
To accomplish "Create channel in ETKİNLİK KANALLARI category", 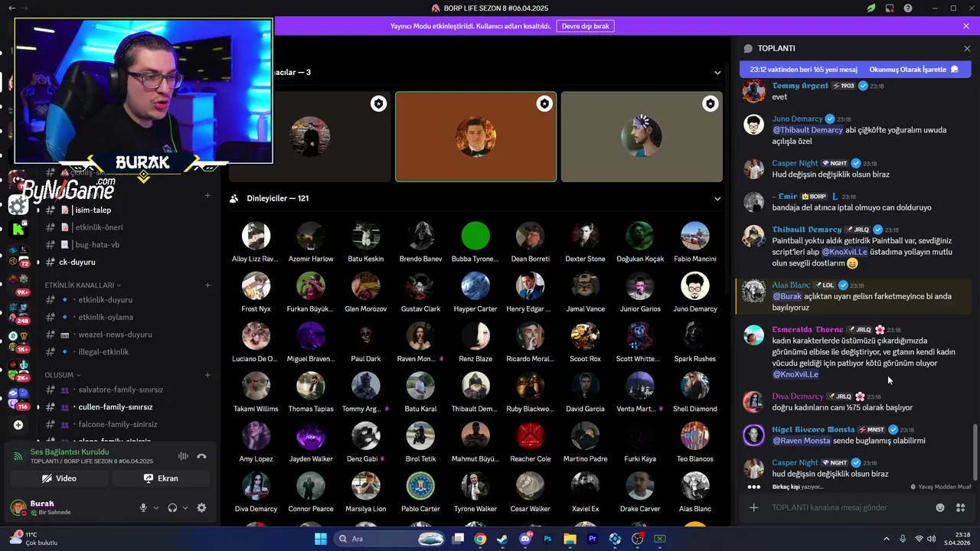I will [207, 285].
